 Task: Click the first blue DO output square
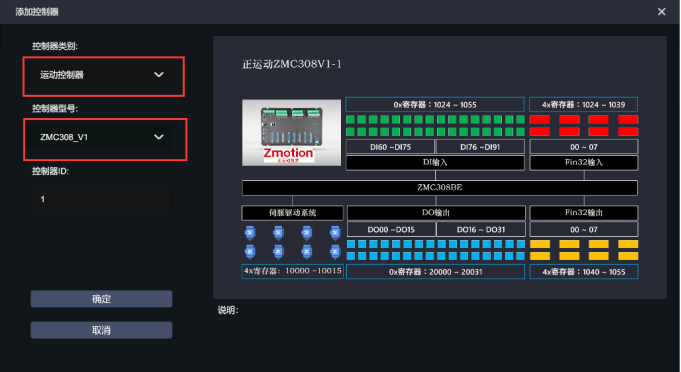[351, 244]
